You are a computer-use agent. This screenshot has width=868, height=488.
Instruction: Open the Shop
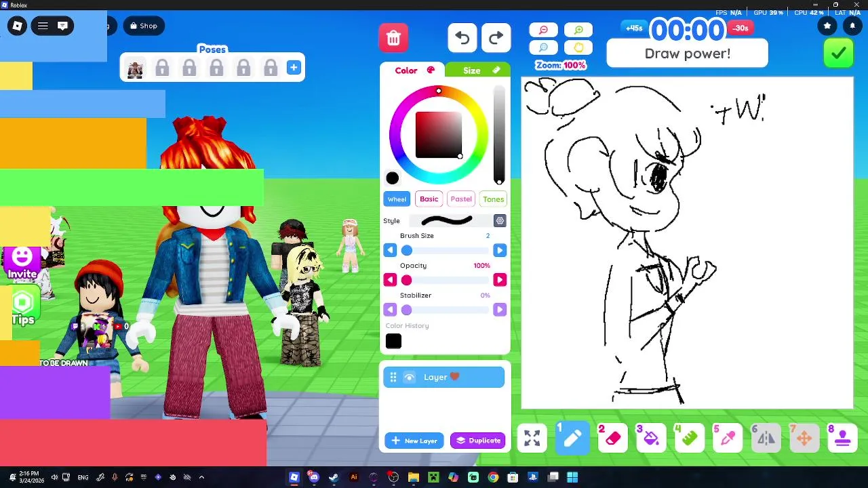(144, 26)
